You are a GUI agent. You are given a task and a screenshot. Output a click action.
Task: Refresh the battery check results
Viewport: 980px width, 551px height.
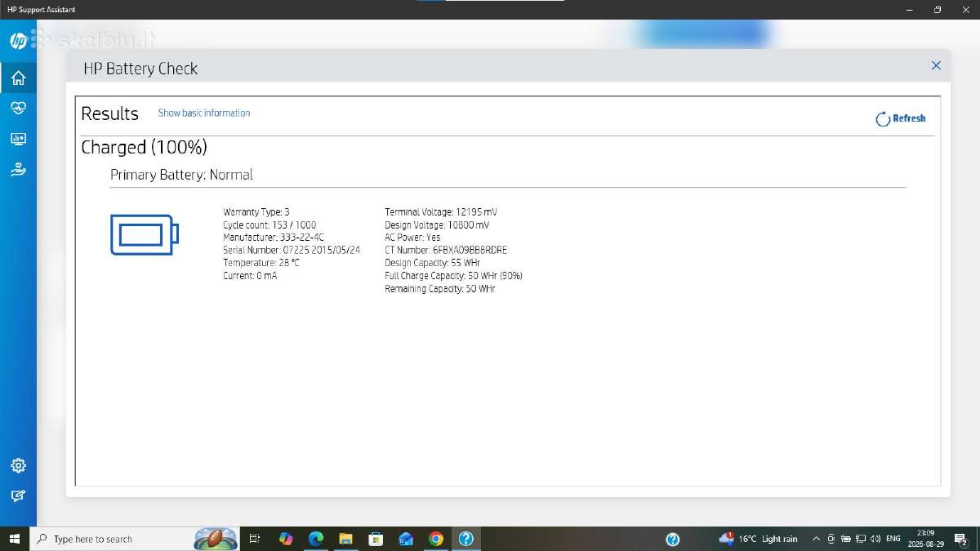[901, 118]
